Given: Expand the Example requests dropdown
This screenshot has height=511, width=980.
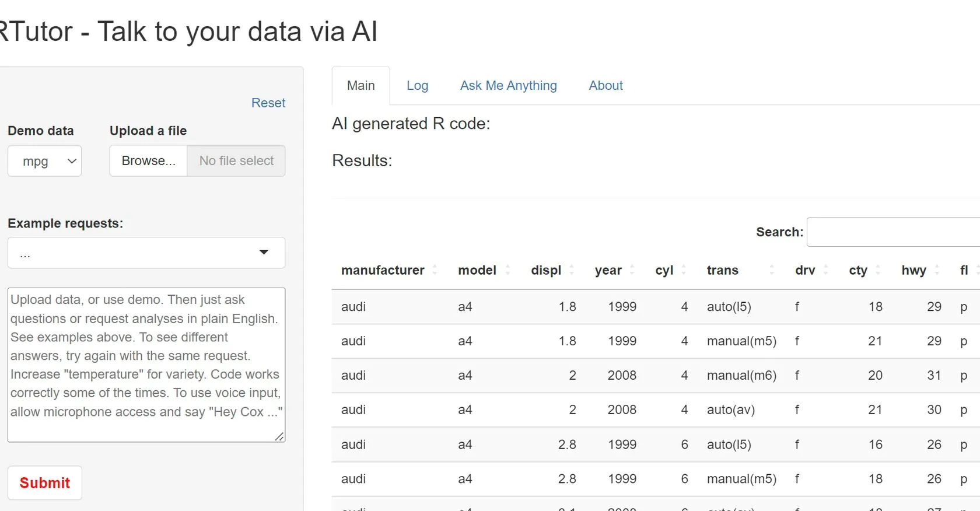Looking at the screenshot, I should click(146, 253).
